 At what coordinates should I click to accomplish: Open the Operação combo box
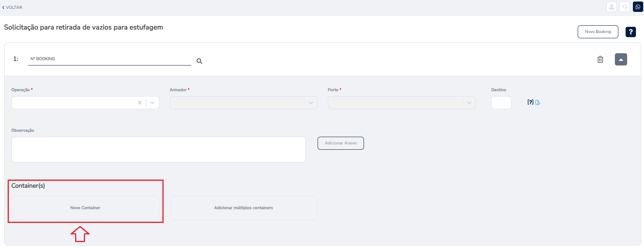pyautogui.click(x=85, y=103)
